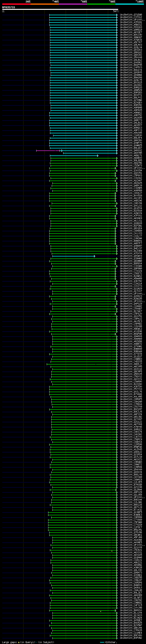Select hit label UniRef100_Q4H1G2
The width and height of the screenshot is (146, 644).
[131, 151]
